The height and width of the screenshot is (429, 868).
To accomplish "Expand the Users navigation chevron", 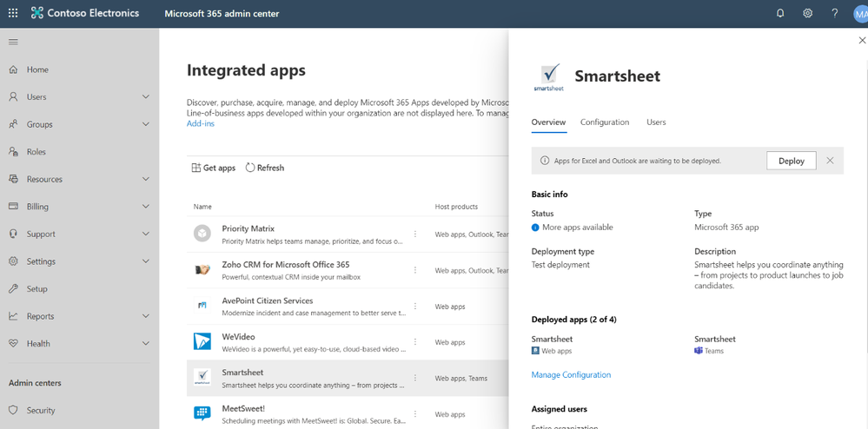I will (146, 97).
